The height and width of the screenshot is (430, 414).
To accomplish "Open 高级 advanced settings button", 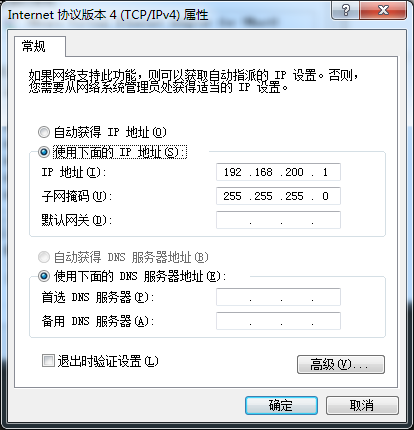I will click(x=341, y=364).
